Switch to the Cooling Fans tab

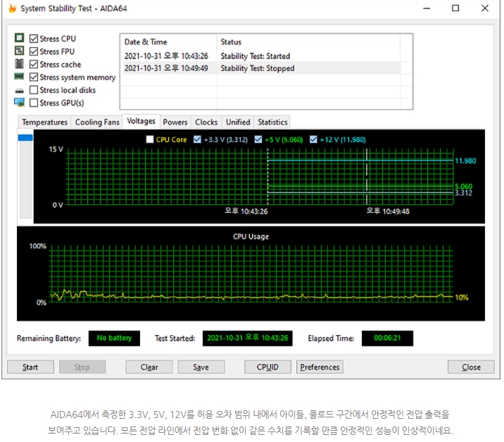(x=97, y=122)
